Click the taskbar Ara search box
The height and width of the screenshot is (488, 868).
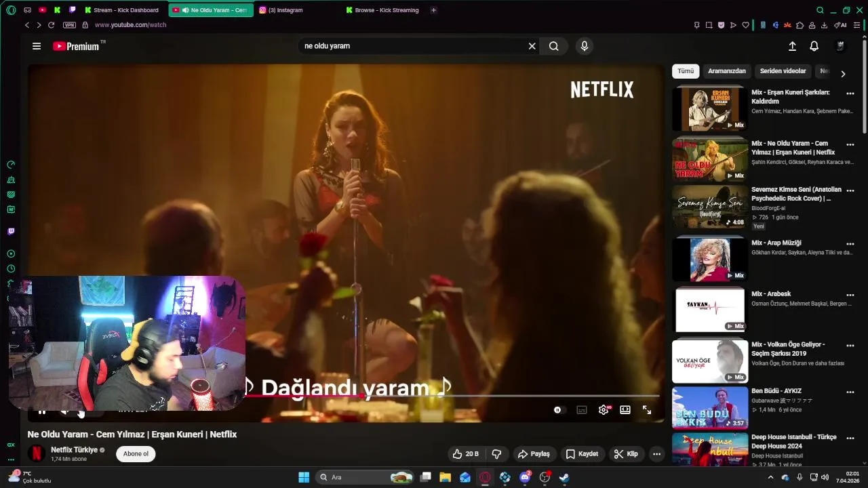pyautogui.click(x=366, y=477)
